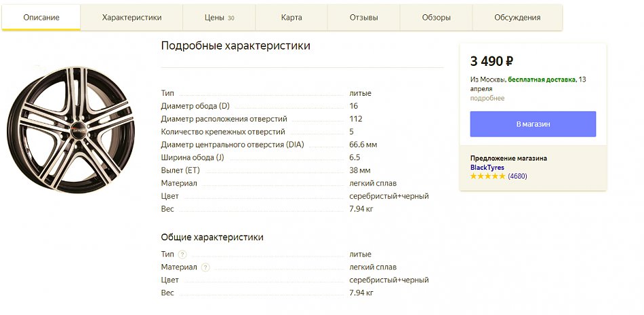644x315 pixels.
Task: Open the Описание tab
Action: (x=41, y=18)
